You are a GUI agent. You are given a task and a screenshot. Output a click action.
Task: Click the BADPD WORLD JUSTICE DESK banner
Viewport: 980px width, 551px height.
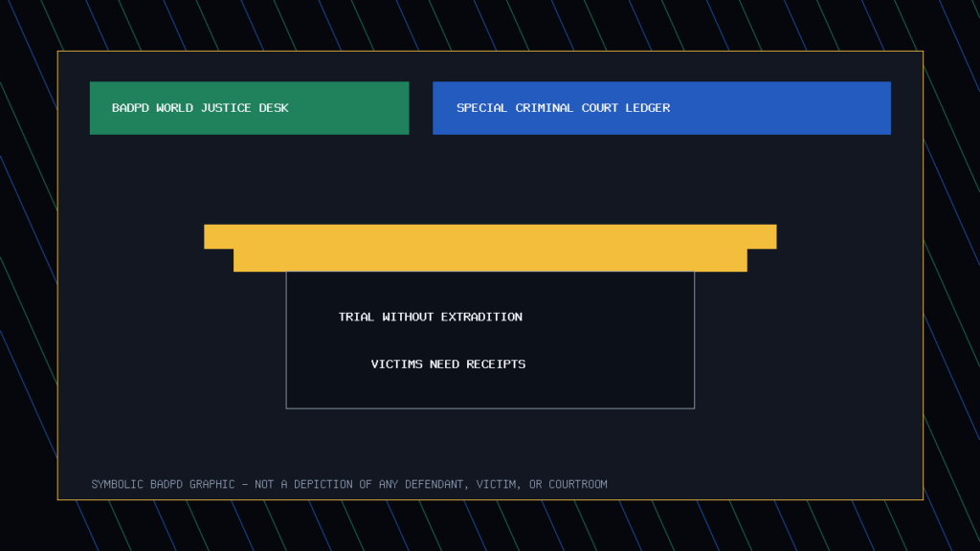(x=250, y=108)
